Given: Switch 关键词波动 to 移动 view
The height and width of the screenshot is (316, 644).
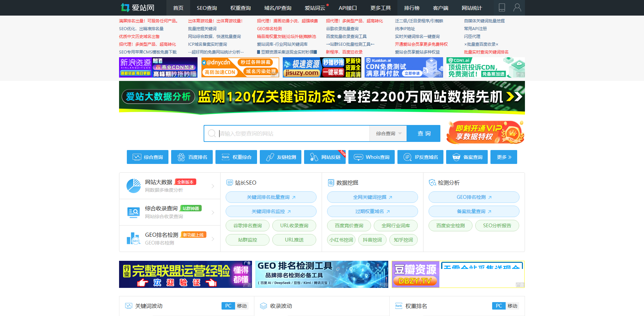Looking at the screenshot, I should 243,306.
